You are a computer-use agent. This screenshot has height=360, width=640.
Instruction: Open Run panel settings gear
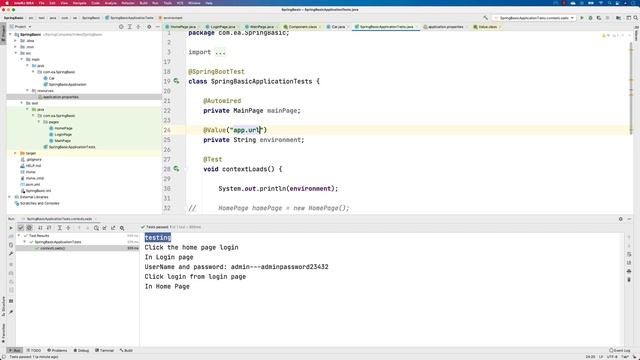tap(621, 219)
